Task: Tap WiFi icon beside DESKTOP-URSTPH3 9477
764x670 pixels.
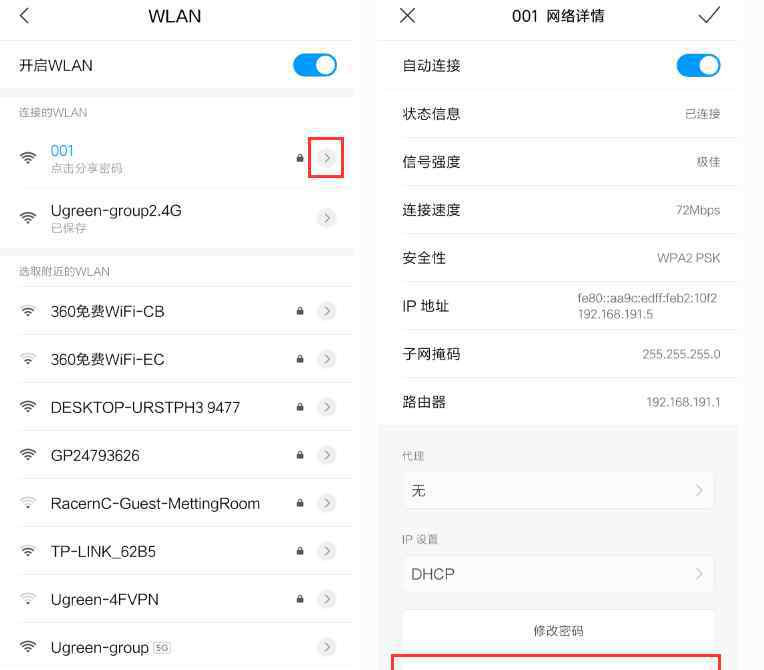Action: click(x=28, y=407)
